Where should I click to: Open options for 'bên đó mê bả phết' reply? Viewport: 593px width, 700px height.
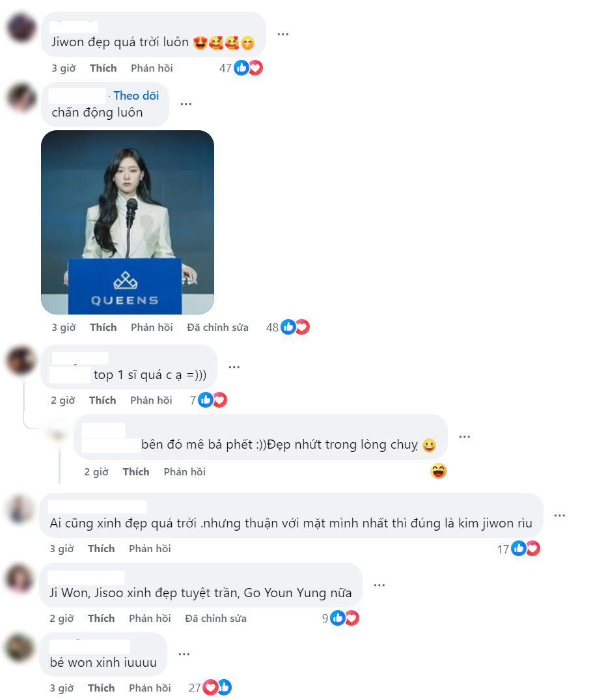(465, 437)
